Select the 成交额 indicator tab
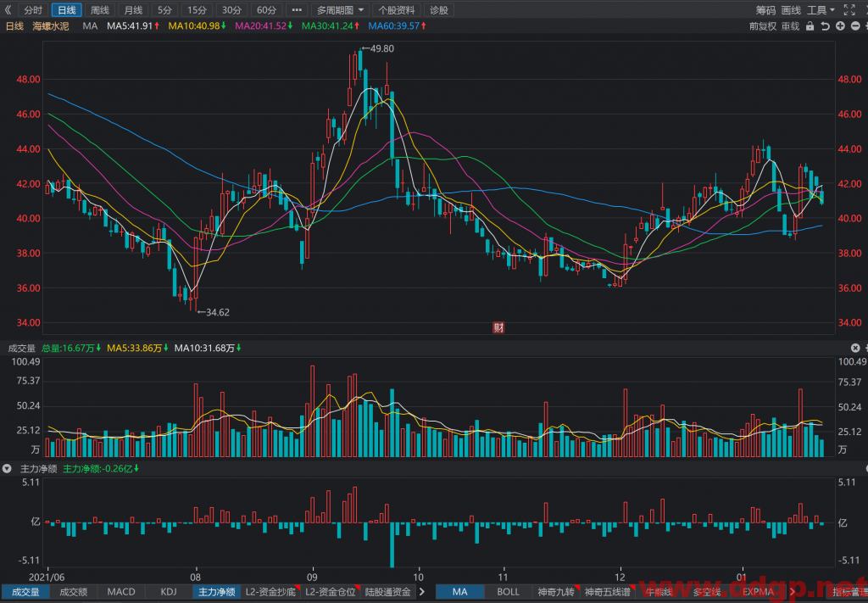This screenshot has width=868, height=603. coord(73,592)
